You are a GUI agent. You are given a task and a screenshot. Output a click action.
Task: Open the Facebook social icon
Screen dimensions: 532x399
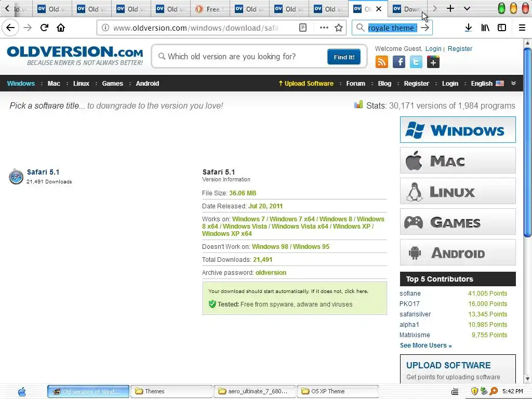tap(398, 62)
